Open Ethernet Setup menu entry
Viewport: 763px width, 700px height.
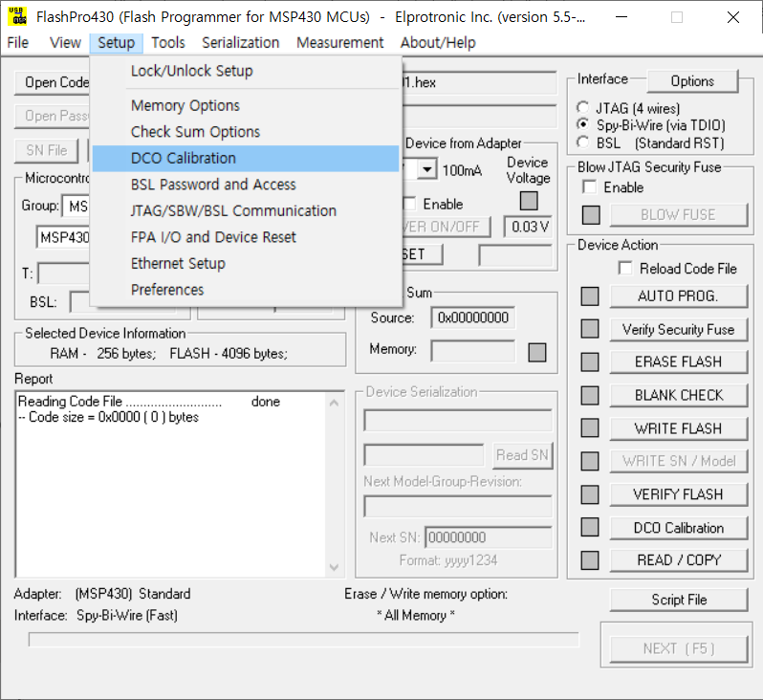246,263
